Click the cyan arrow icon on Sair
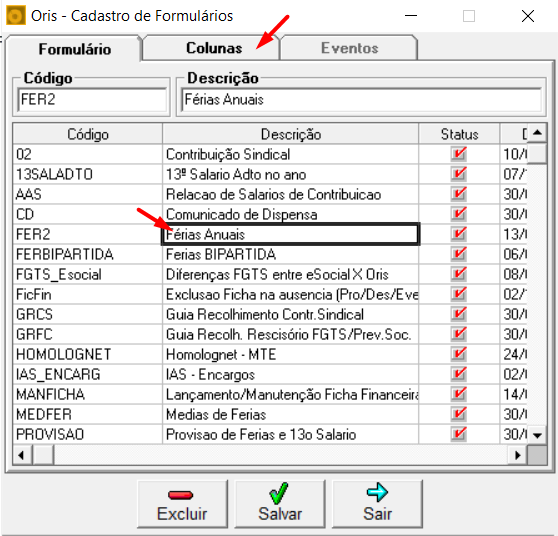Screen dimensions: 558x536 (377, 492)
